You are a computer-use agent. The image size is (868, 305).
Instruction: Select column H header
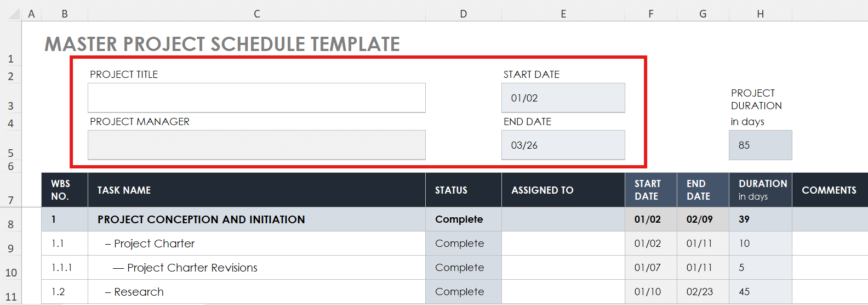tap(760, 14)
